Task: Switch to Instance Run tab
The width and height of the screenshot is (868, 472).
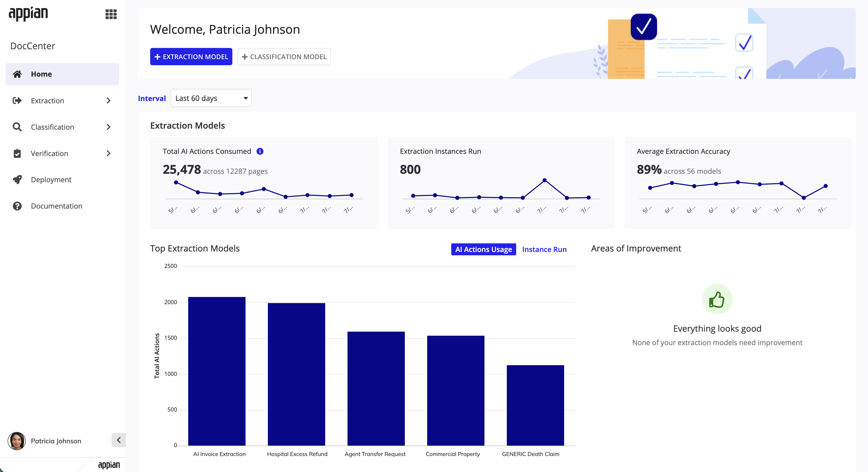Action: [544, 249]
